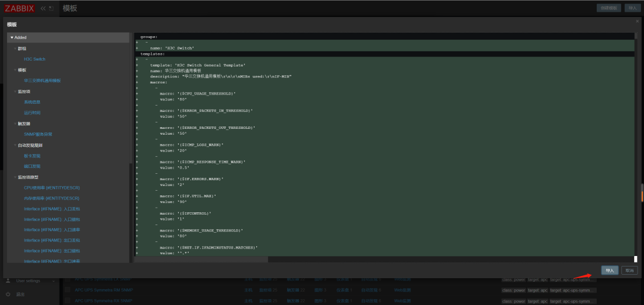Screen dimensions: 644x305
Task: Select 内存使用率 {#ENTITYDESCR} prototype
Action: coord(52,198)
